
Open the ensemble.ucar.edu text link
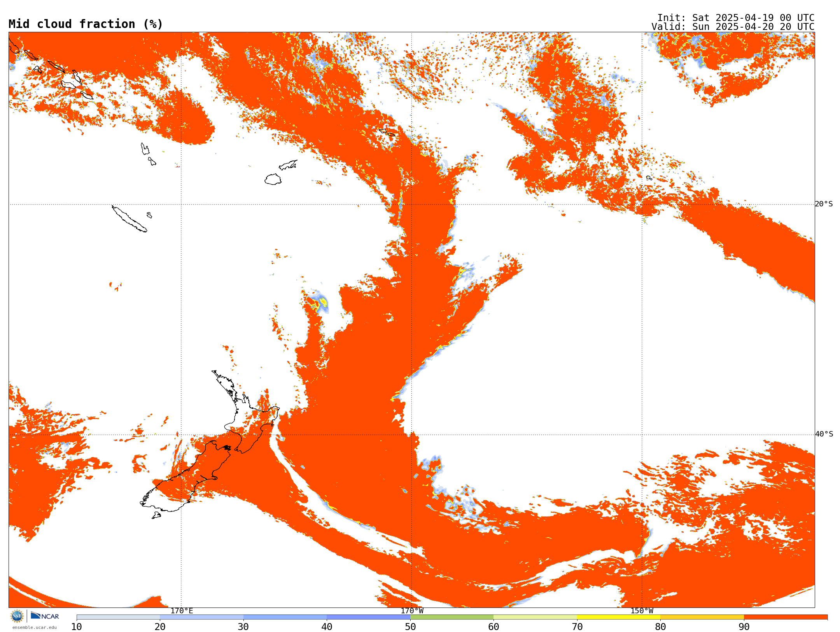[35, 627]
